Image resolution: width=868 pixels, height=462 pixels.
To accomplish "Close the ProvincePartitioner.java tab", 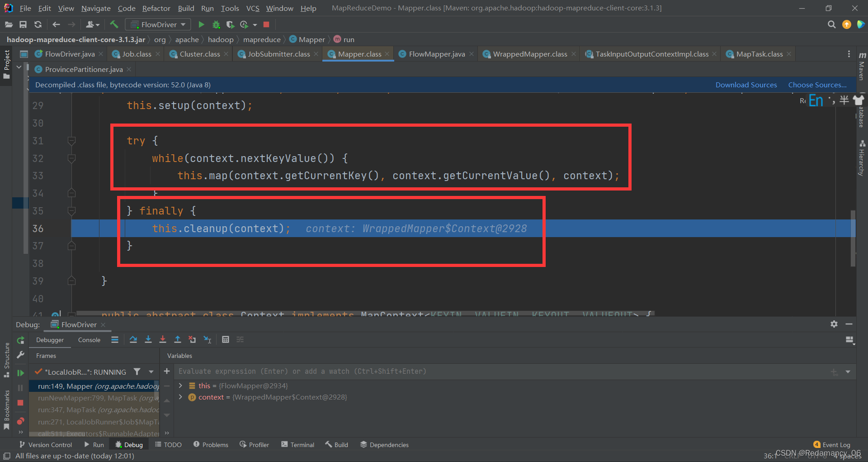I will [x=129, y=69].
